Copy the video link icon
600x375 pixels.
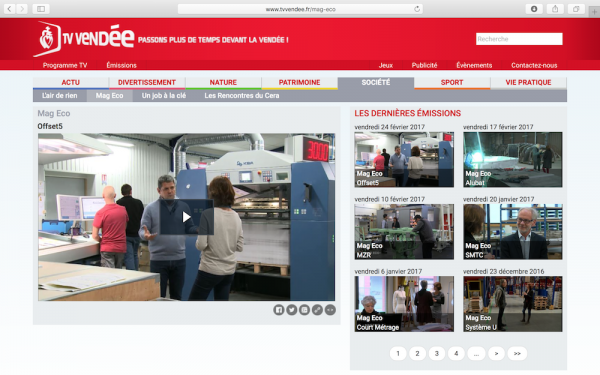(317, 310)
